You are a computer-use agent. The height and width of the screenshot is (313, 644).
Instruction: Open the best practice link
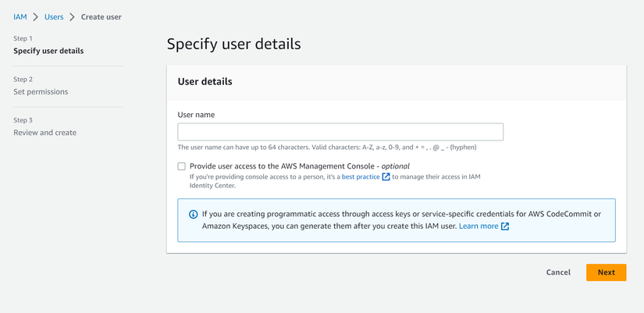pos(361,177)
